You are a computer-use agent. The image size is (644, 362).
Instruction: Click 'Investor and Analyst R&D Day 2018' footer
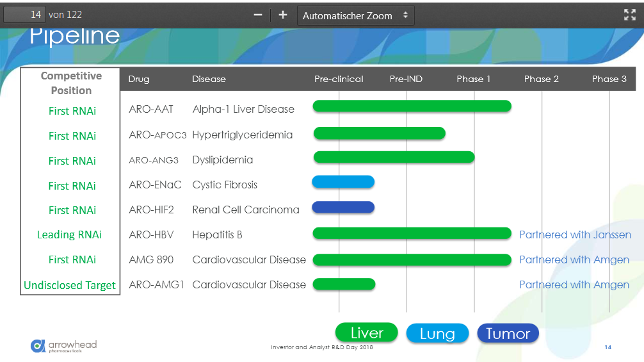click(322, 347)
